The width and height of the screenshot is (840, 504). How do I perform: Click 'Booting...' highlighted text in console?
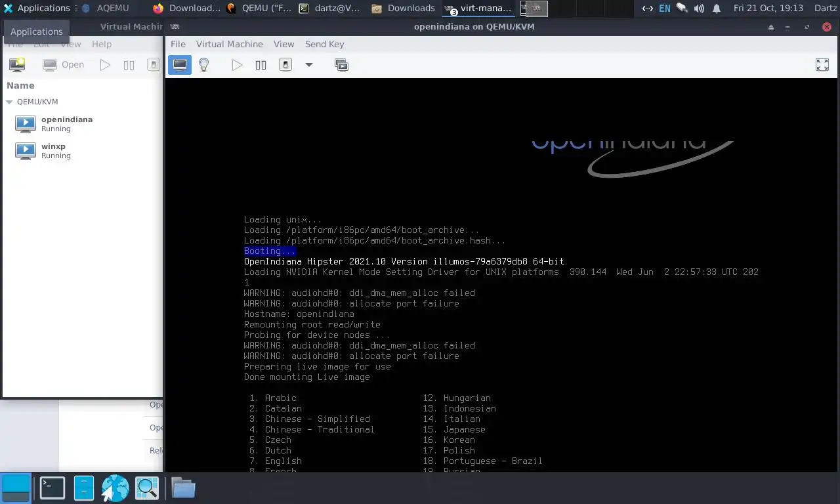click(270, 251)
